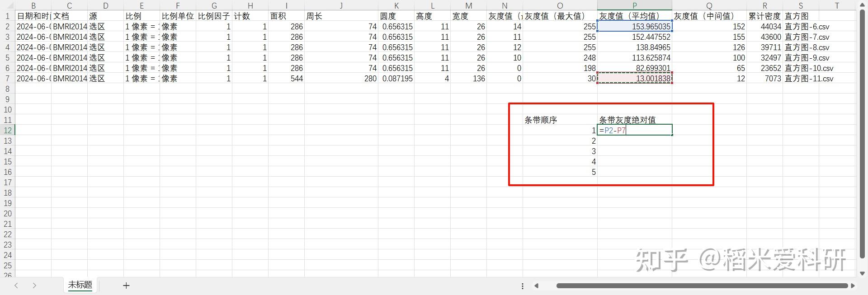Click the horizontal scrollbar thumb
The width and height of the screenshot is (868, 295).
pos(702,286)
